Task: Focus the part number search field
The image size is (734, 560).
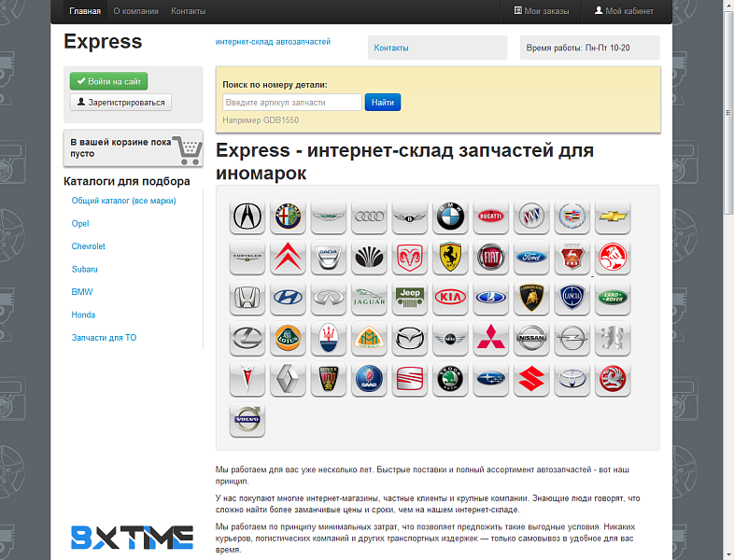Action: coord(292,102)
